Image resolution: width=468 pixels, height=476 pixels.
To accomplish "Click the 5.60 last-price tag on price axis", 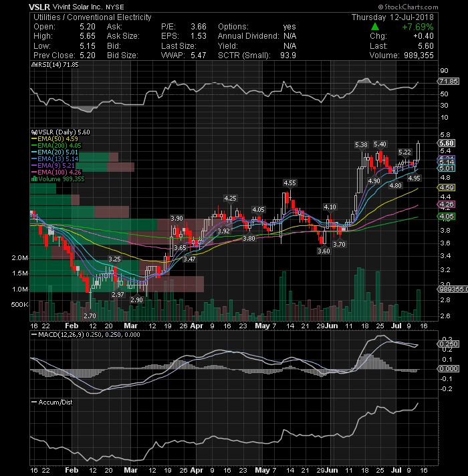I will (447, 143).
